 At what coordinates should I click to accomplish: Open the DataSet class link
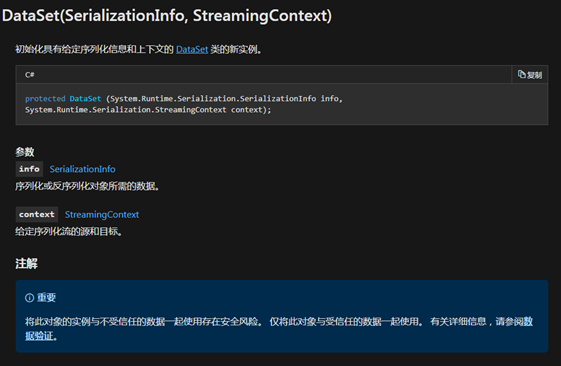[x=192, y=49]
